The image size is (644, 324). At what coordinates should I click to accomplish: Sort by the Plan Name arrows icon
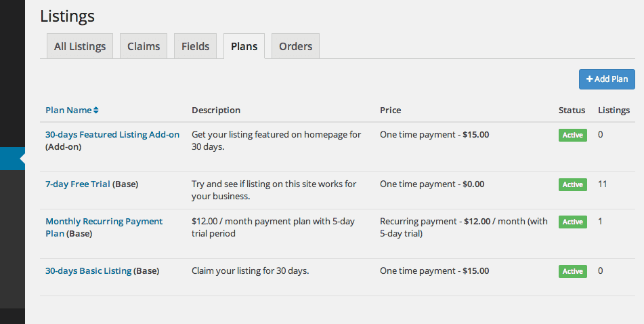[x=96, y=110]
